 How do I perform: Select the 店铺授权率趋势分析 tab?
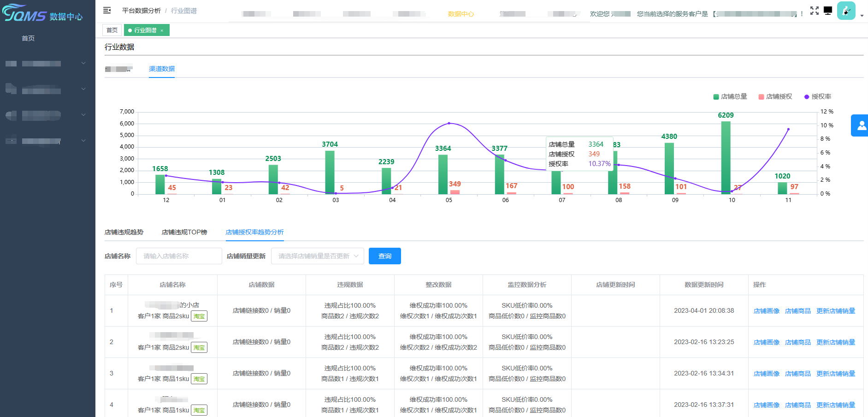[x=254, y=232]
